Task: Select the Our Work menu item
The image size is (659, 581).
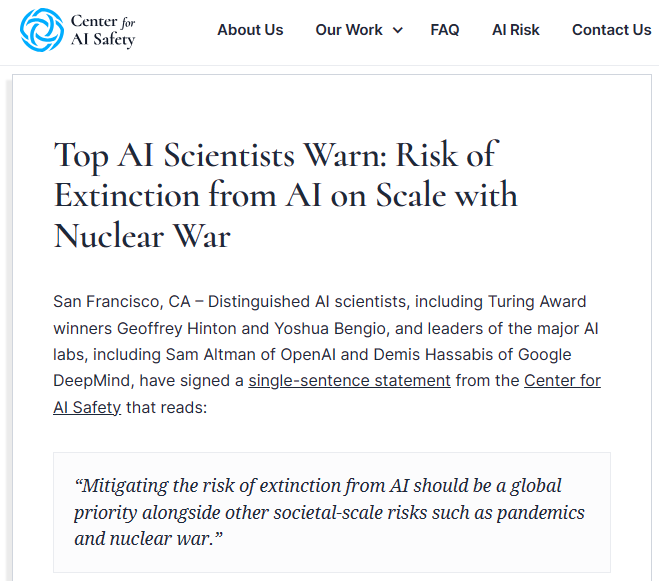Action: pyautogui.click(x=349, y=30)
